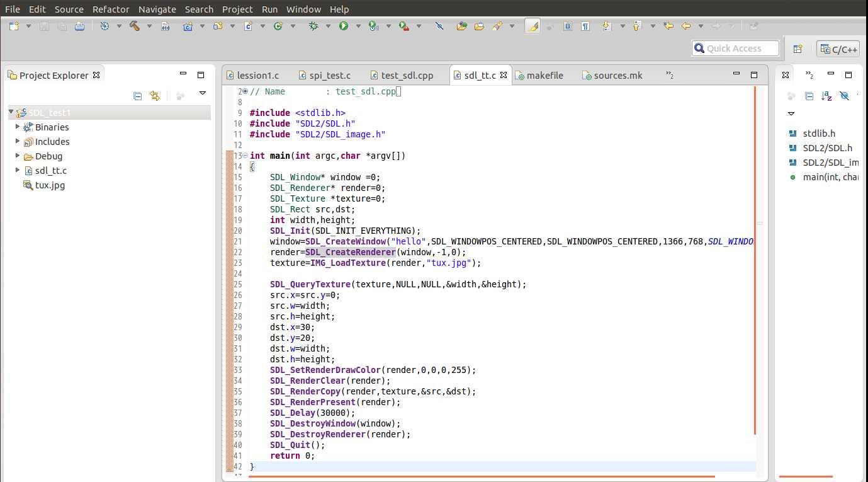This screenshot has width=868, height=482.
Task: Click the Build (hammer) toolbar icon
Action: tap(135, 26)
